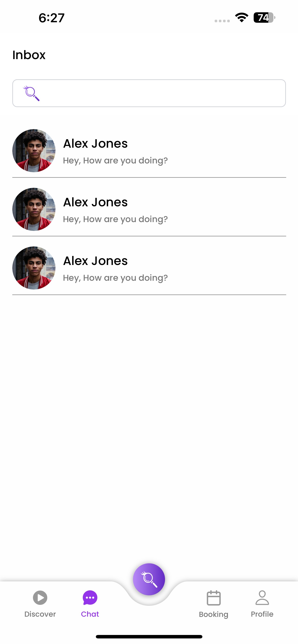Tap the Inbox heading
298x644 pixels.
point(29,55)
